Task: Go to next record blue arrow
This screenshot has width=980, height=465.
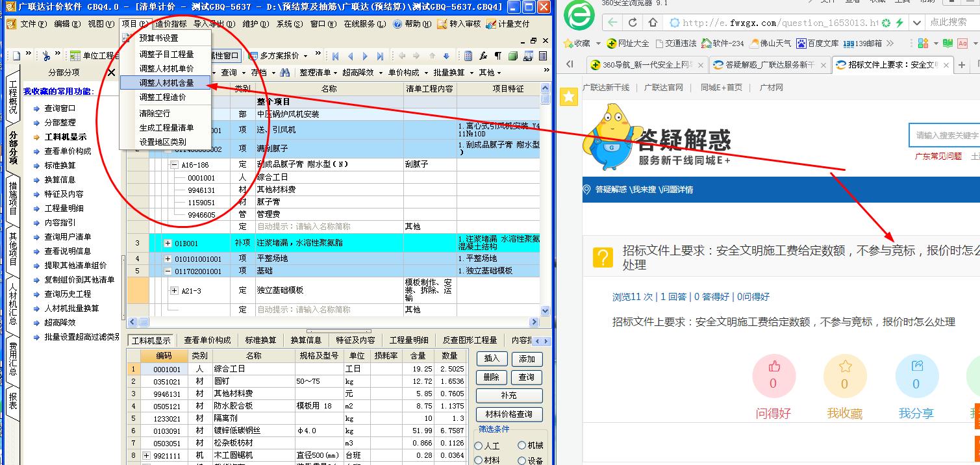Action: click(365, 57)
